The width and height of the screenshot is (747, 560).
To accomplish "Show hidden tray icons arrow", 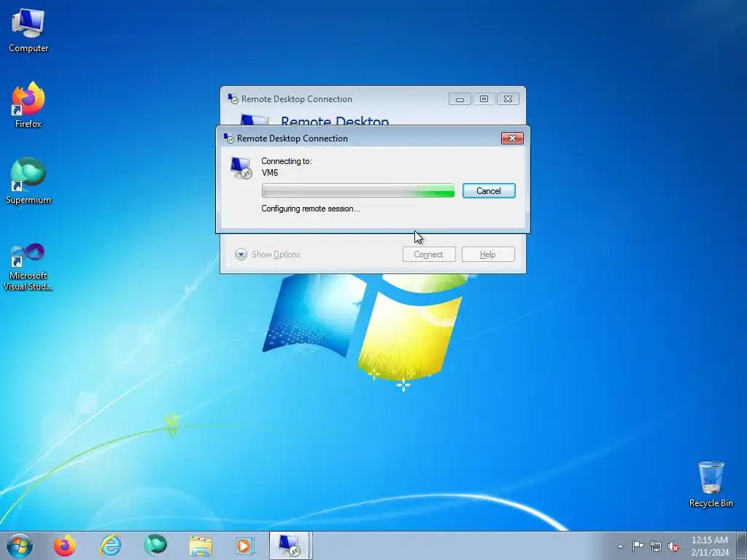I will click(620, 546).
